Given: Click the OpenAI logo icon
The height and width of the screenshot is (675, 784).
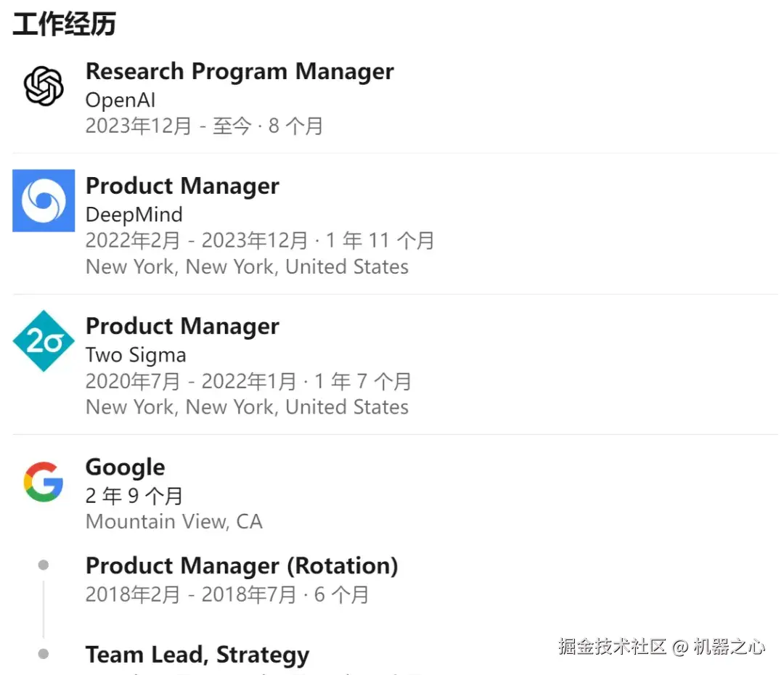Looking at the screenshot, I should [44, 86].
